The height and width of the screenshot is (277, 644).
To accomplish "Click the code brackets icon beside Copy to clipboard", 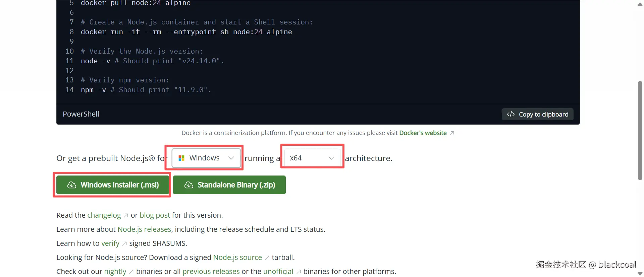I will tap(511, 114).
